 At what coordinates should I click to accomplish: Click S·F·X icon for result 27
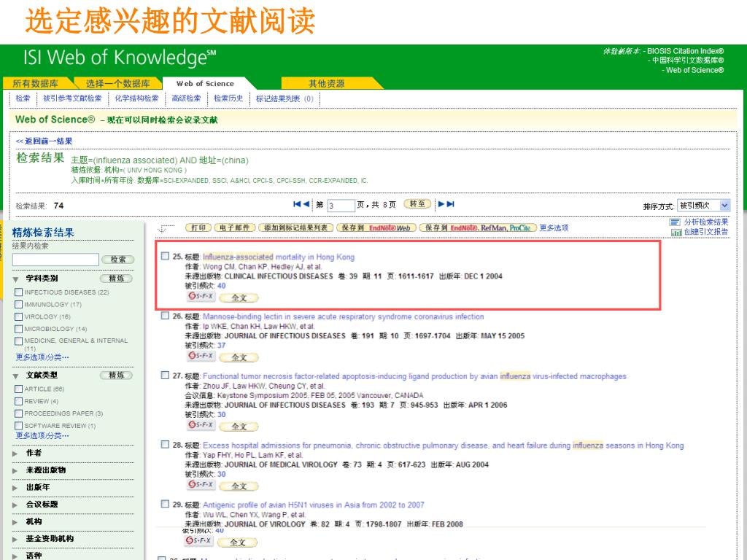click(x=201, y=425)
